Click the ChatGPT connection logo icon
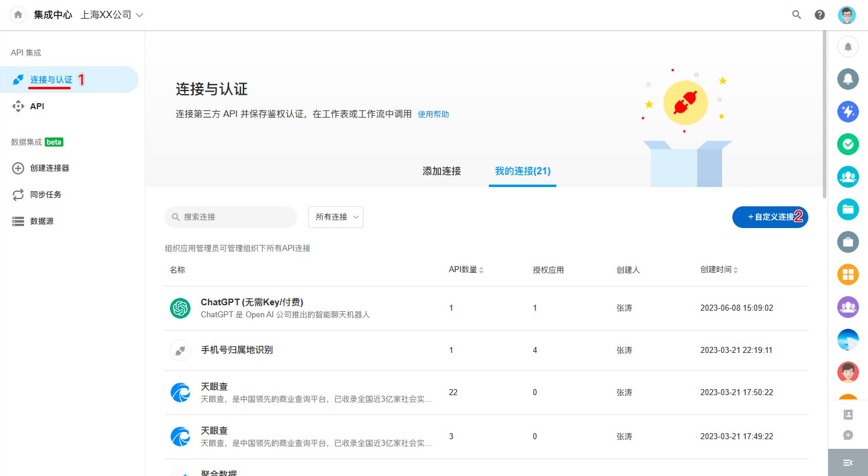This screenshot has height=476, width=868. [180, 308]
